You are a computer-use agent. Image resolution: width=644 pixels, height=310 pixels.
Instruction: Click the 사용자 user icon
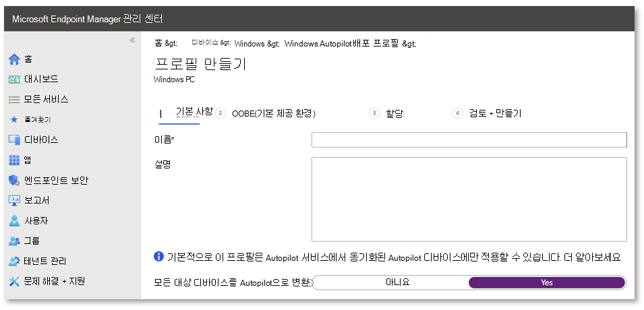pyautogui.click(x=14, y=221)
